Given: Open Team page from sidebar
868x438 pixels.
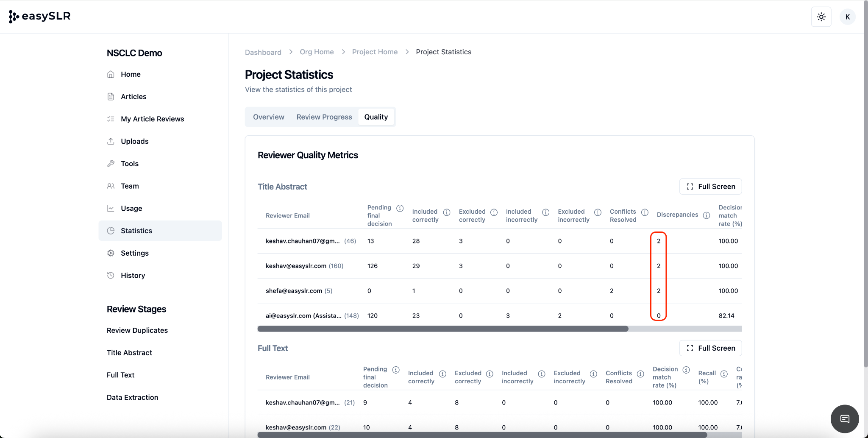Looking at the screenshot, I should (x=130, y=186).
